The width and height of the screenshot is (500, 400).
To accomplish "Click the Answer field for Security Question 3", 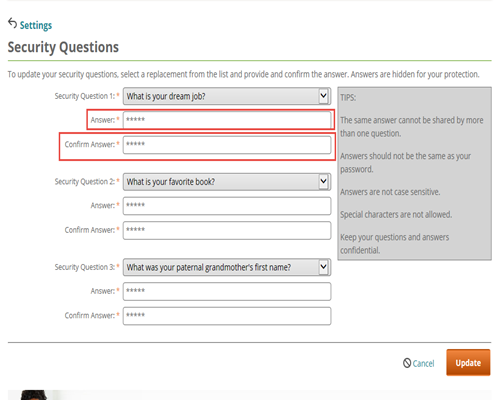I will point(227,291).
